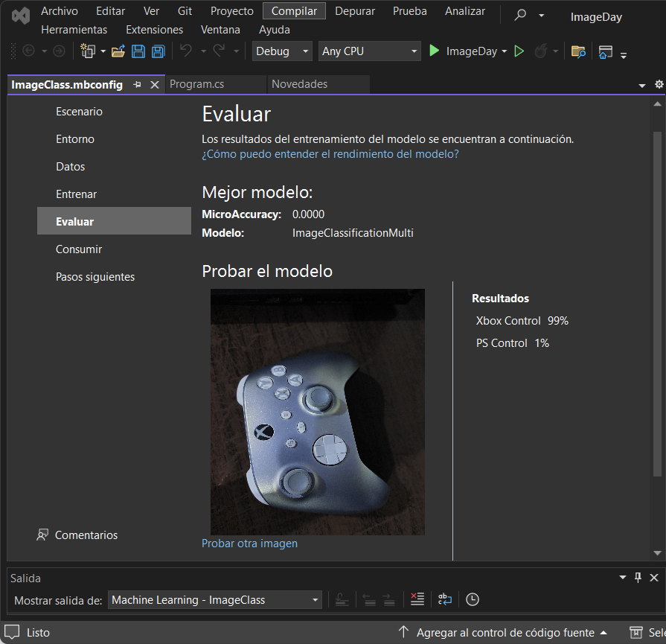Screen dimensions: 666x644
Task: Click the status bar notification icon
Action: [x=12, y=632]
